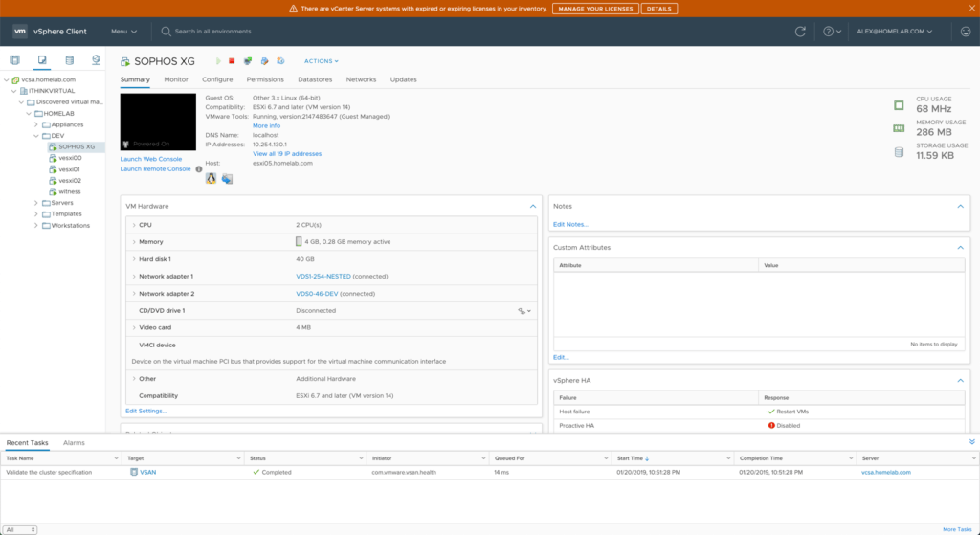Click the refresh icon in header
The image size is (980, 535).
pos(800,32)
